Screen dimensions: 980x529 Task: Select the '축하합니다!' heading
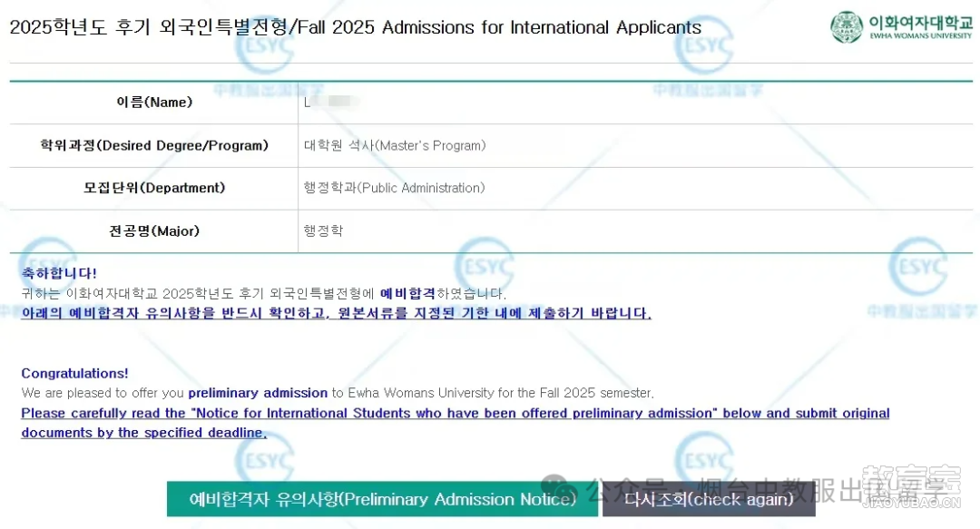[59, 273]
